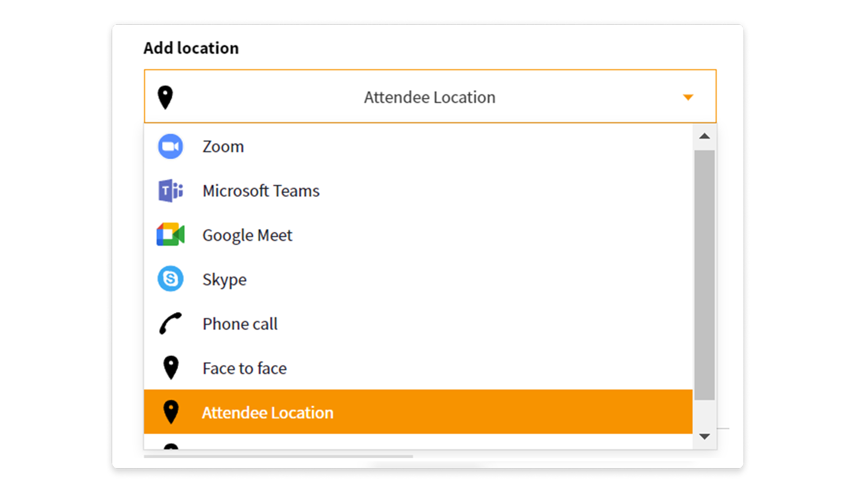Pick Google Meet from the list
The height and width of the screenshot is (479, 868).
point(418,235)
